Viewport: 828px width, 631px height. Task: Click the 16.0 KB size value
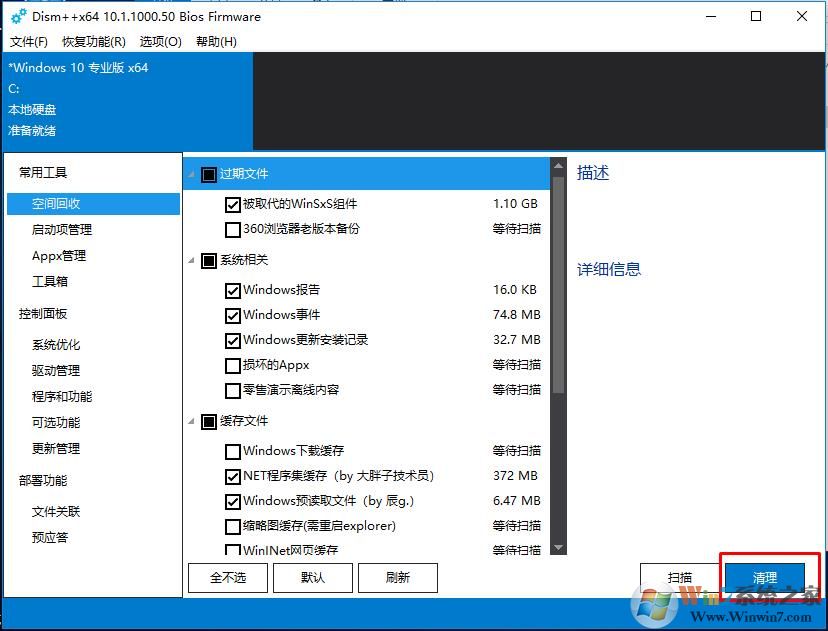tap(515, 290)
